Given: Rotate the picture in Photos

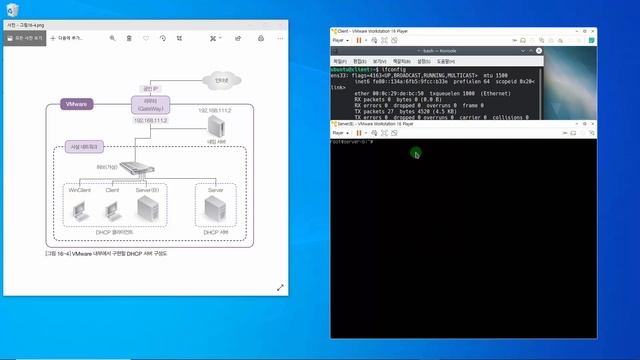Looking at the screenshot, I should click(x=162, y=38).
